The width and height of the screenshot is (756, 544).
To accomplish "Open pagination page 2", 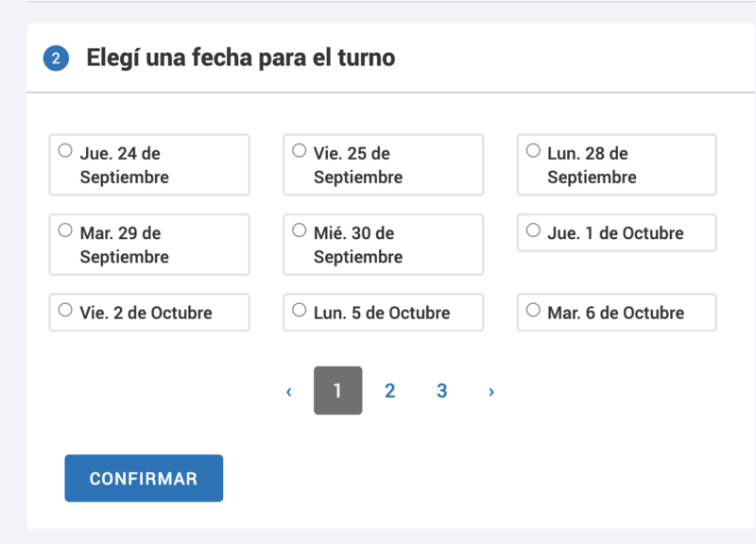I will pos(390,390).
